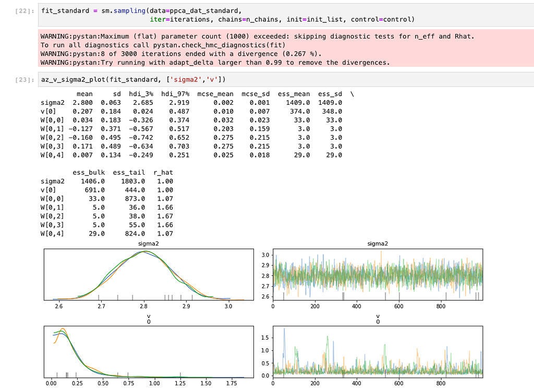Image resolution: width=534 pixels, height=392 pixels.
Task: Click the sigma2 trace plot
Action: pos(378,275)
